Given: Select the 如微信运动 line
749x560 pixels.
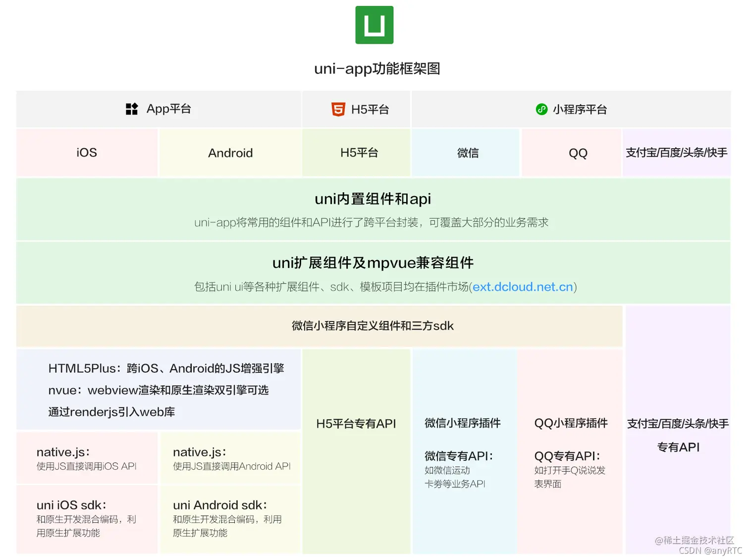Looking at the screenshot, I should [x=447, y=470].
